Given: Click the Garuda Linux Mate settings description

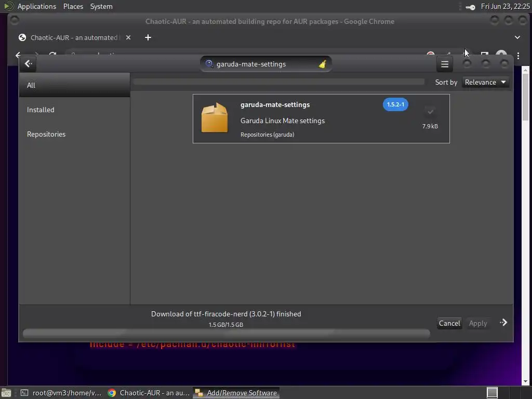Looking at the screenshot, I should 282,121.
